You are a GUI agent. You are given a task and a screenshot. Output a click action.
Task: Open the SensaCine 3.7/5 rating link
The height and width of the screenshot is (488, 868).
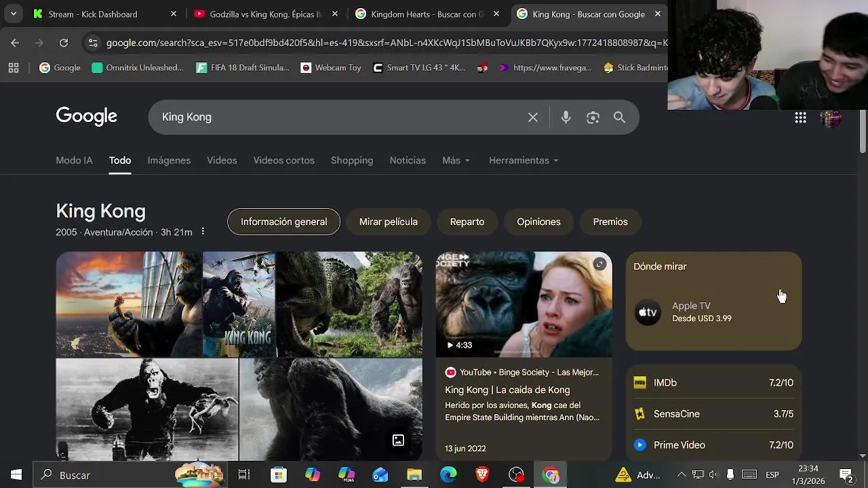[713, 414]
